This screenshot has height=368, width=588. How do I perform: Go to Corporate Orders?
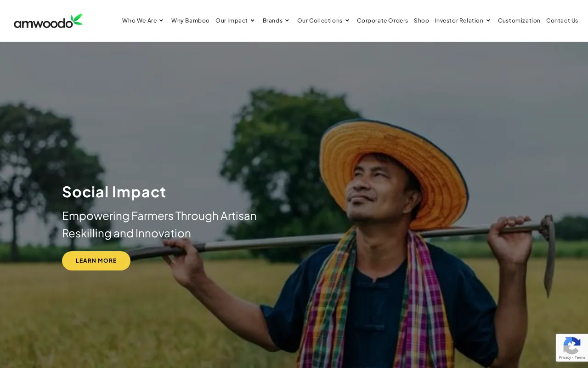tap(382, 21)
